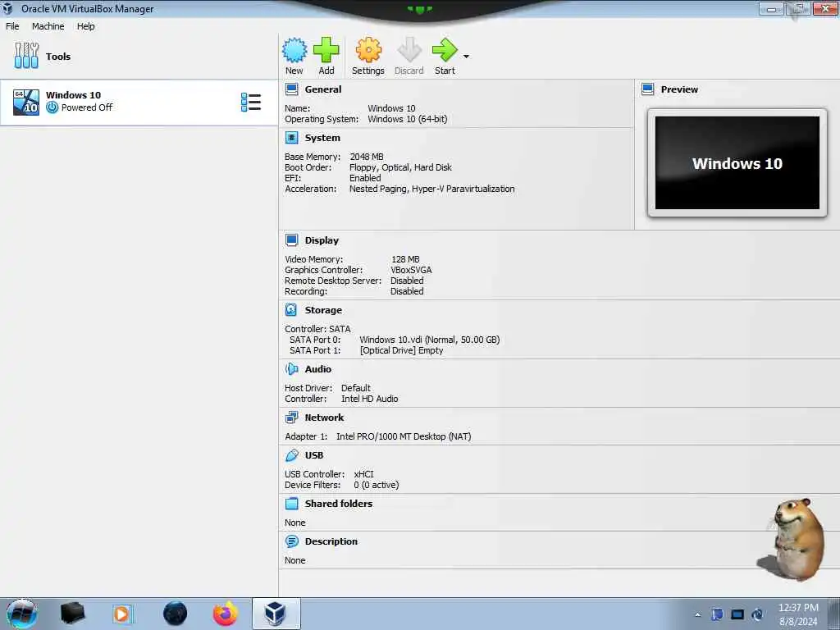The height and width of the screenshot is (630, 840).
Task: Show hidden system tray icons arrow
Action: pos(697,614)
